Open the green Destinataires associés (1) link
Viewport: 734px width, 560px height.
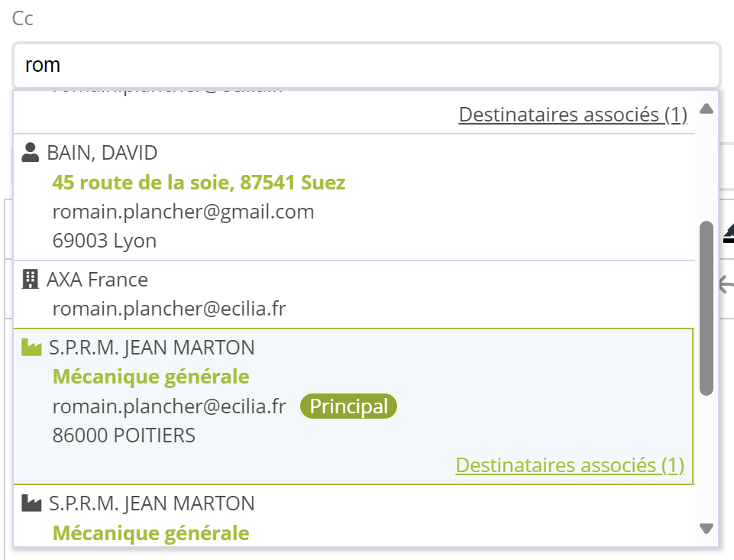click(570, 465)
